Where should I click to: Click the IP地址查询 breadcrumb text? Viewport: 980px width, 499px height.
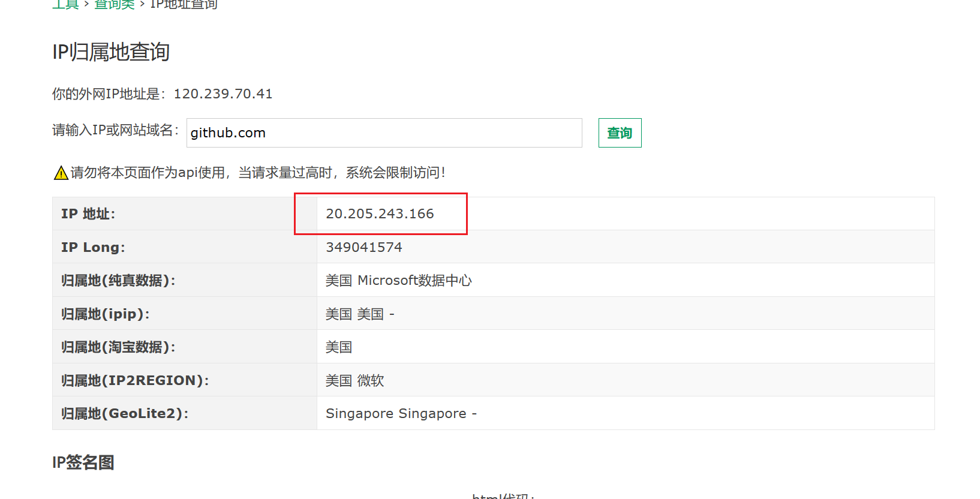point(184,4)
